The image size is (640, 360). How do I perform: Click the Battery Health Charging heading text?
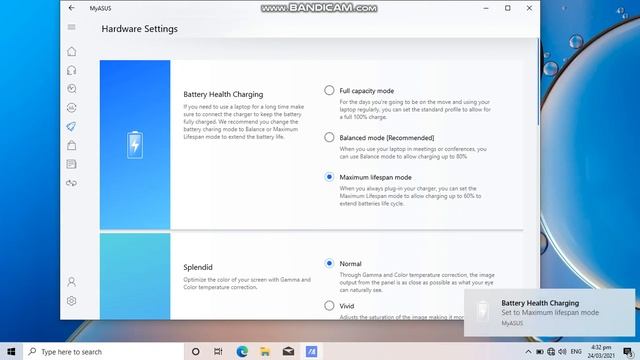[x=223, y=94]
